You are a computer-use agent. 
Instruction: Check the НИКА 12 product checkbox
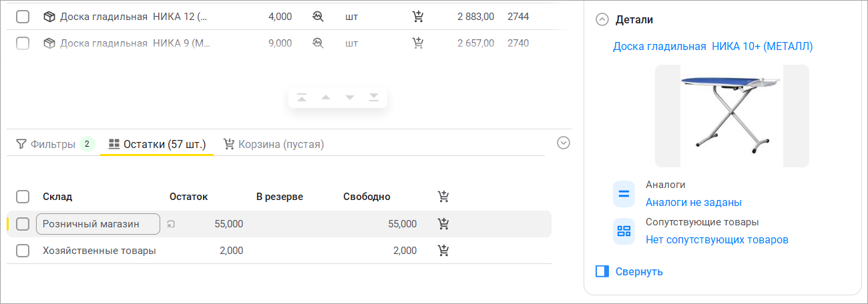(23, 17)
